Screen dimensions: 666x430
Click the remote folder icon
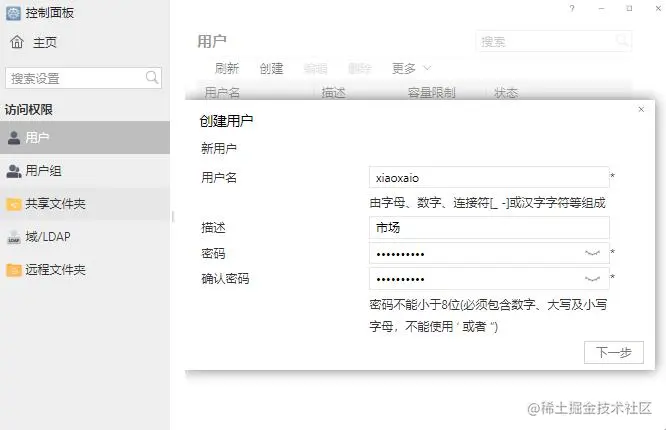(14, 270)
